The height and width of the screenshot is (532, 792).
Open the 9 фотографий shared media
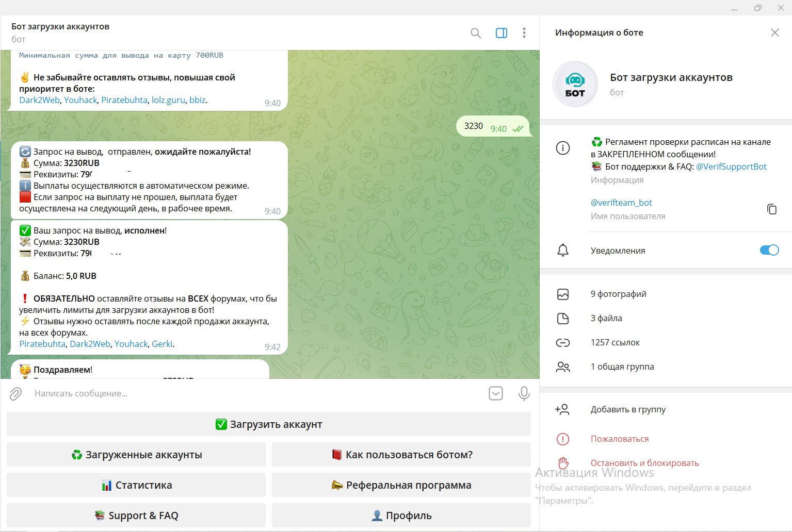(618, 294)
